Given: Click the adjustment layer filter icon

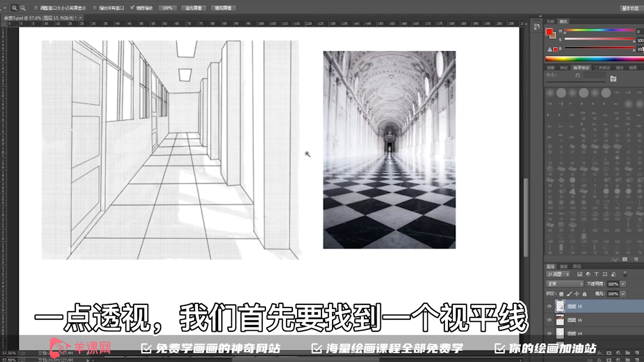Looking at the screenshot, I should point(588,274).
